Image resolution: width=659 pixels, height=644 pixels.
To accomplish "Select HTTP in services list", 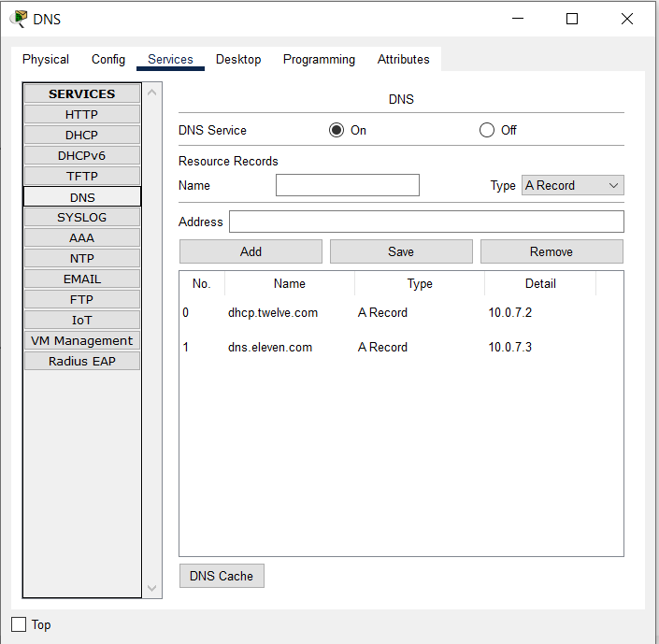I will (x=82, y=114).
